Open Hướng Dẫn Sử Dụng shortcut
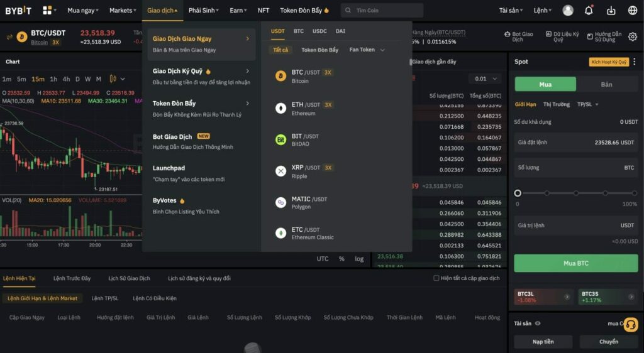This screenshot has height=353, width=644. pos(604,37)
